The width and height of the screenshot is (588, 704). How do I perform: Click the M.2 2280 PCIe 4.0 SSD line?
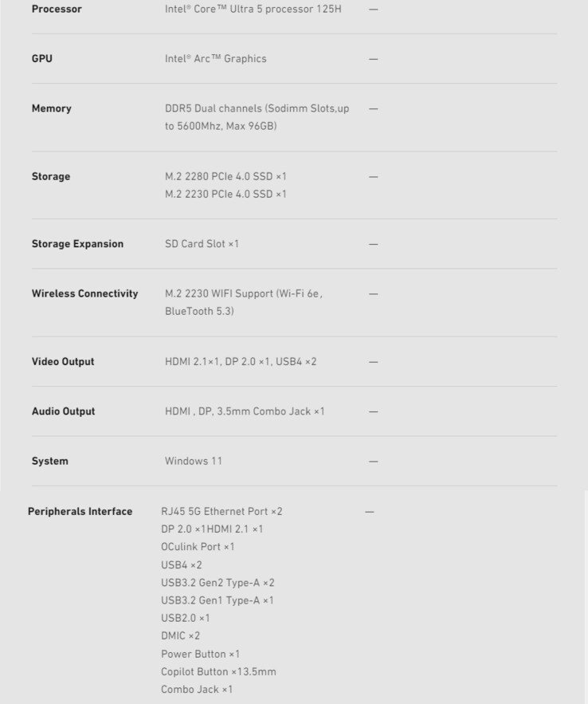point(225,176)
